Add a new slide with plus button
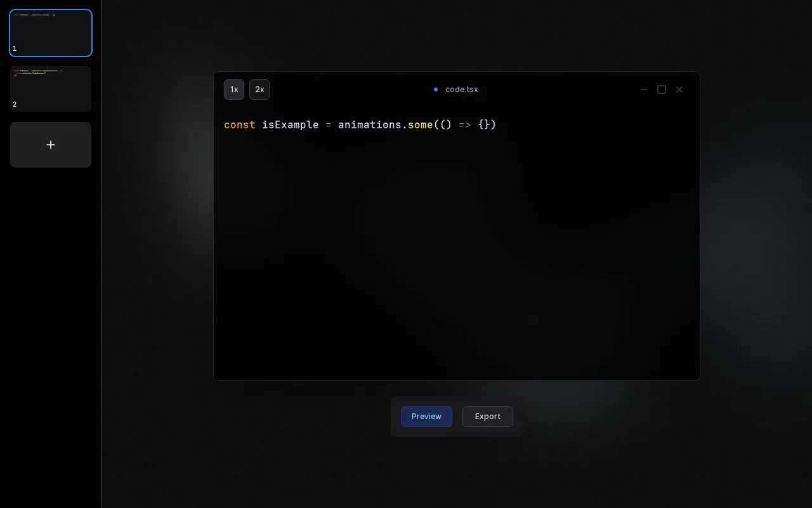The image size is (812, 508). click(51, 145)
